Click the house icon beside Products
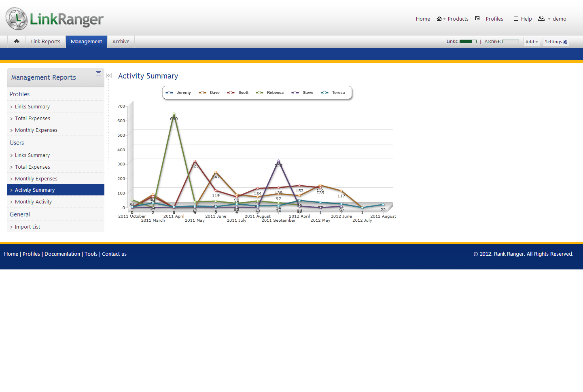The width and height of the screenshot is (583, 392). pyautogui.click(x=439, y=19)
